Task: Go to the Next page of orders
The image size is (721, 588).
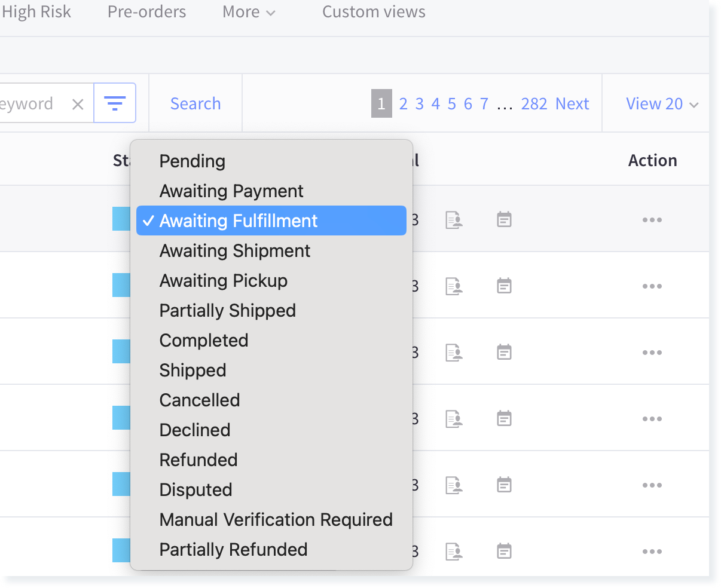Action: (x=572, y=103)
